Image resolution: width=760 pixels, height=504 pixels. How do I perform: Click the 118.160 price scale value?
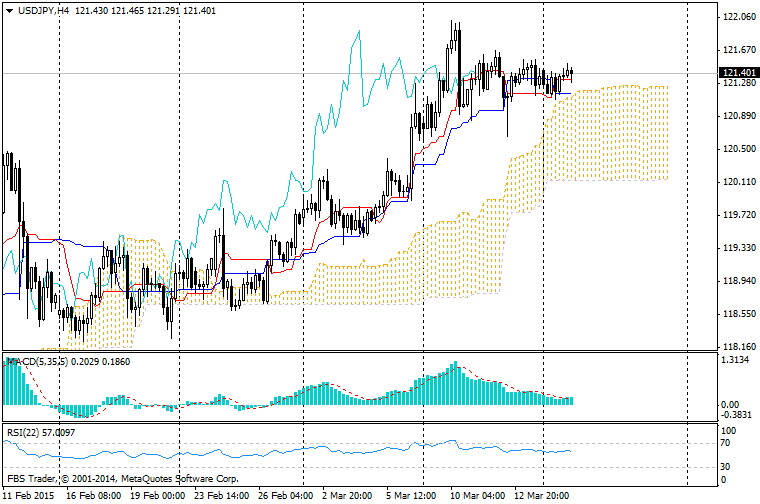[x=739, y=347]
